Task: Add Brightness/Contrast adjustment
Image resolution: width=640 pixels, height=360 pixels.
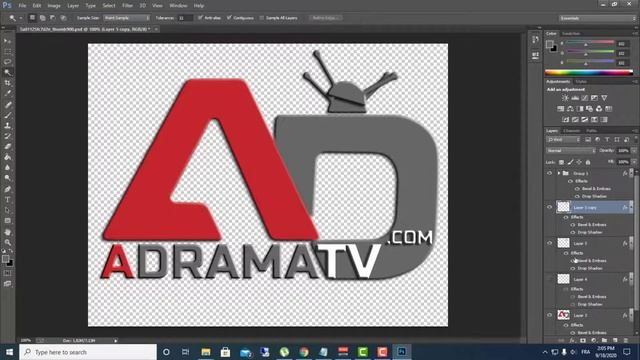Action: click(565, 98)
